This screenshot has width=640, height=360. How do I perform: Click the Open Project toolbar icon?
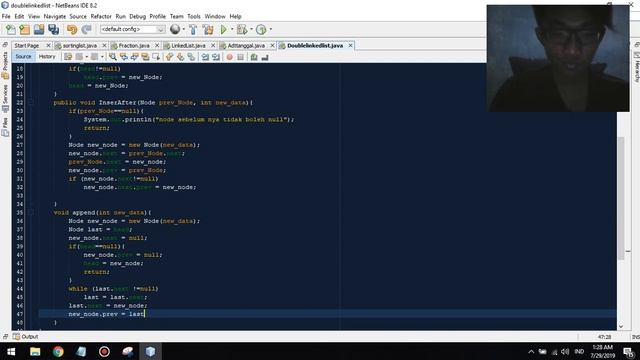(x=39, y=29)
